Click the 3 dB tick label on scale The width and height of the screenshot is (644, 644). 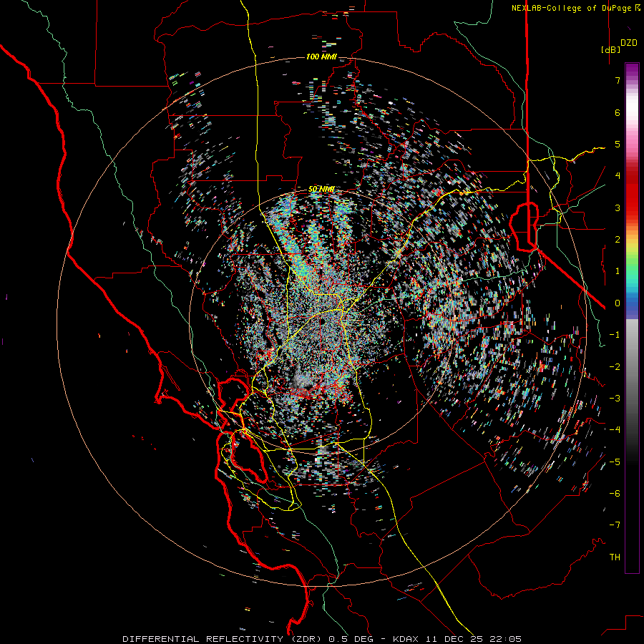(618, 208)
